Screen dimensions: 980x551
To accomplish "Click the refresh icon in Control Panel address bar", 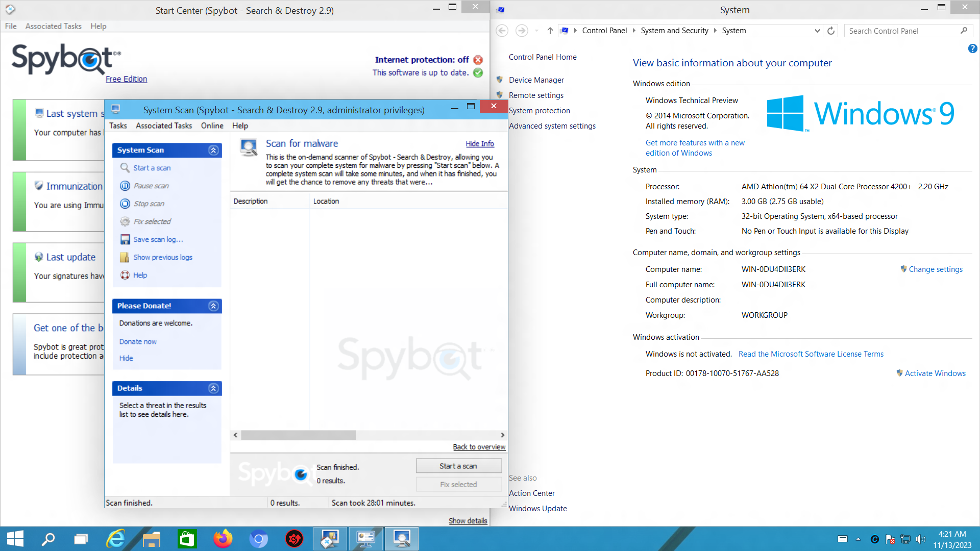I will coord(830,31).
